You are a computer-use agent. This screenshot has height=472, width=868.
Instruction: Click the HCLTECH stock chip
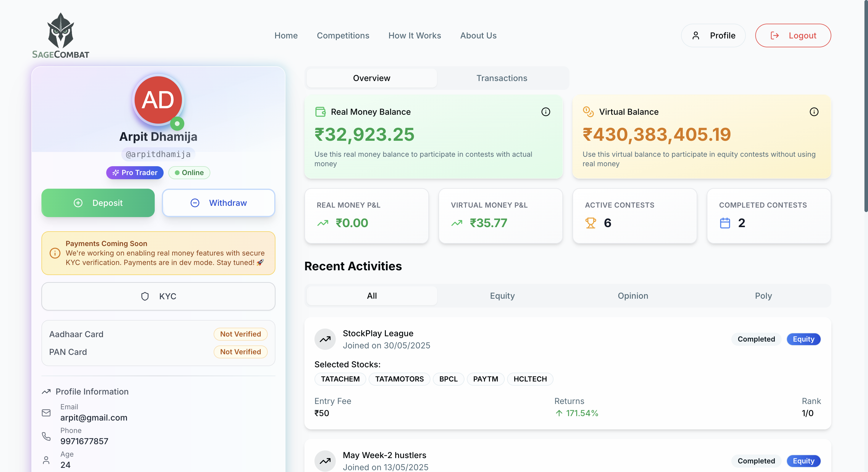pos(530,379)
